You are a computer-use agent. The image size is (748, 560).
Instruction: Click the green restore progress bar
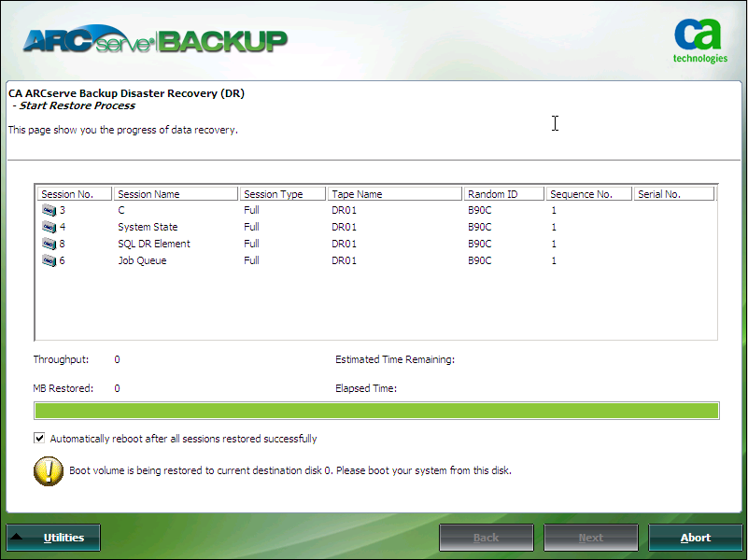(x=376, y=411)
